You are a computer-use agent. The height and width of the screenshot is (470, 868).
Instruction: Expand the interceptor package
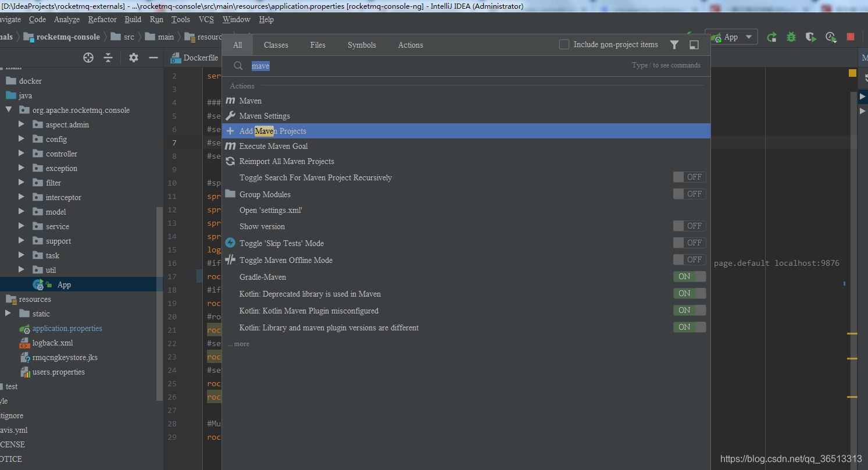coord(22,197)
